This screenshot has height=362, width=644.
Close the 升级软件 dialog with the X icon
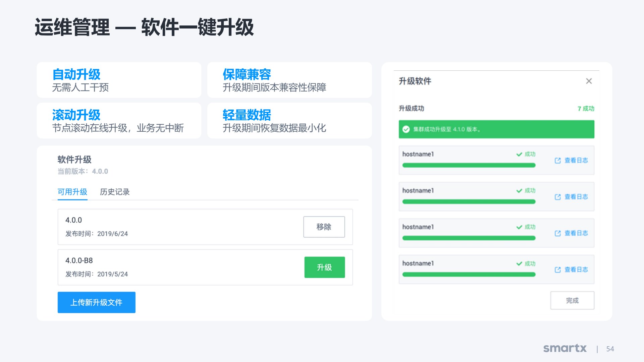(589, 81)
